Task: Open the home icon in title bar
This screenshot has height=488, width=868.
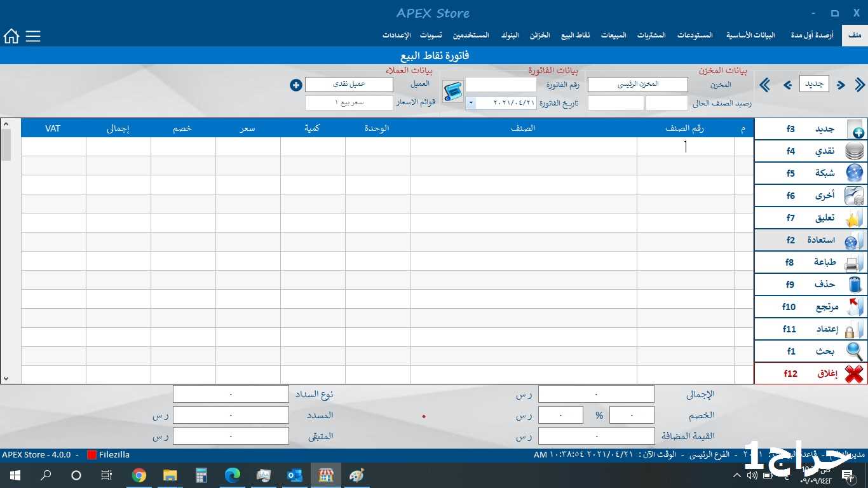Action: (11, 36)
